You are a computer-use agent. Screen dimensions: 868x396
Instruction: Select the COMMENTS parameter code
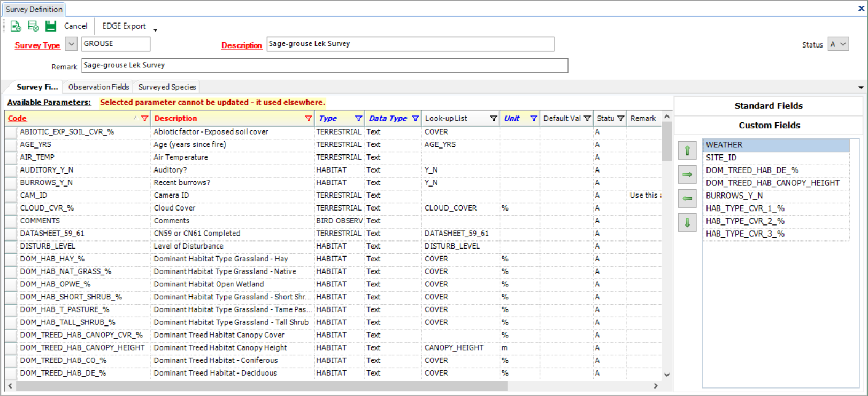[40, 221]
